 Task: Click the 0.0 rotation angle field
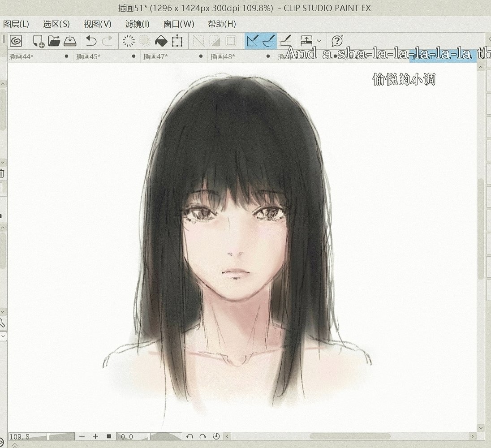132,436
